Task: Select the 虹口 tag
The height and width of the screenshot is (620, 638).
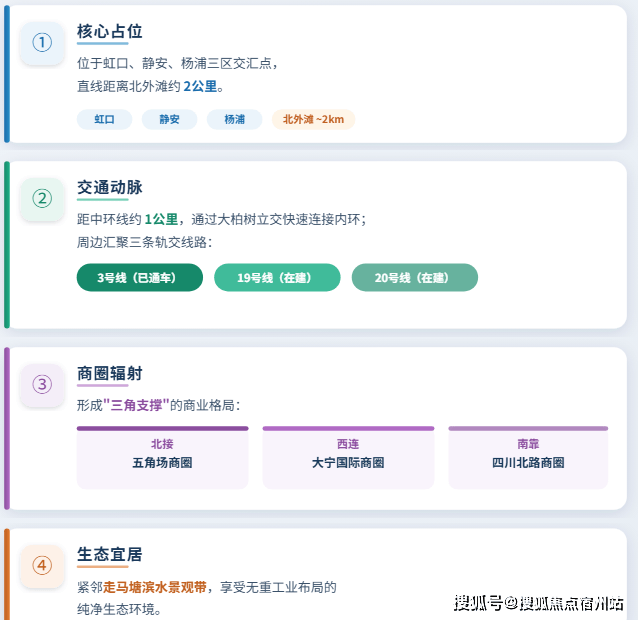Action: pos(104,120)
